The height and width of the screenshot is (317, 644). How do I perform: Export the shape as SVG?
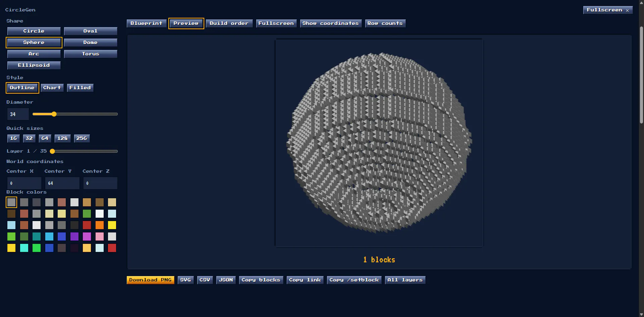(185, 280)
